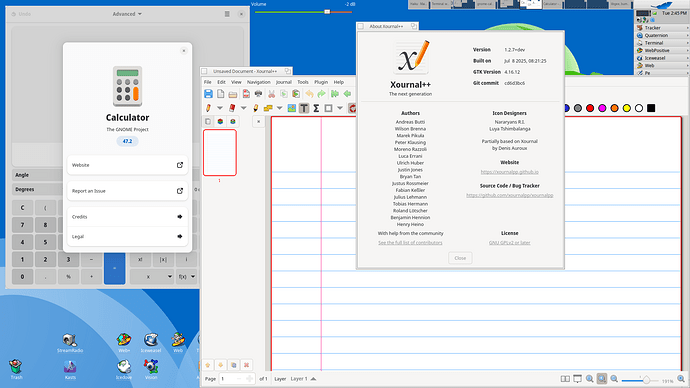Select the magenta color swatch
Screen dimensions: 690x388
point(602,108)
